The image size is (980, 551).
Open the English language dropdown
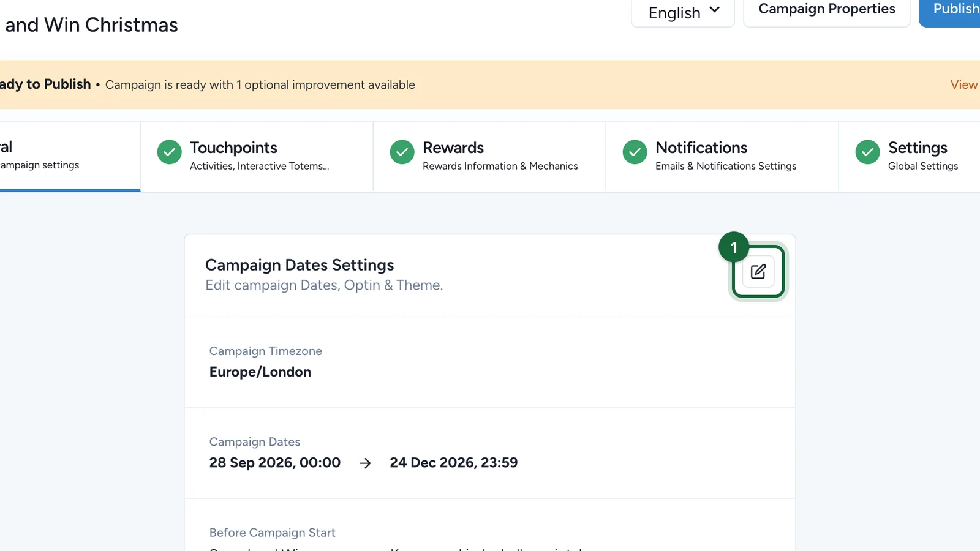683,13
